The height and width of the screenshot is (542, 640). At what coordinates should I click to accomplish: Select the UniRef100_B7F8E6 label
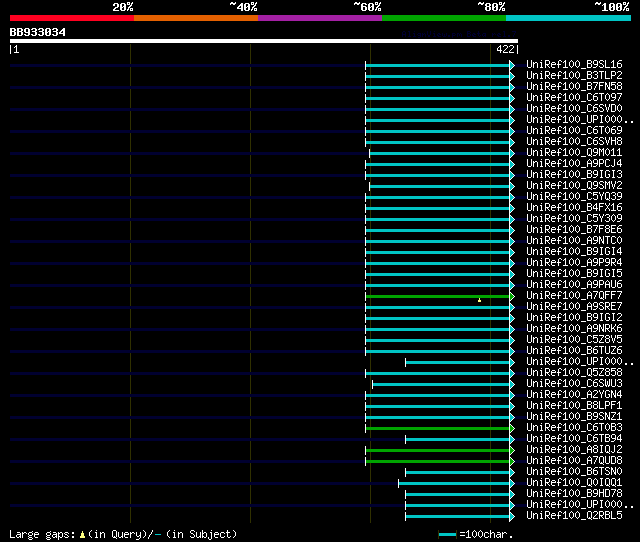coord(574,229)
